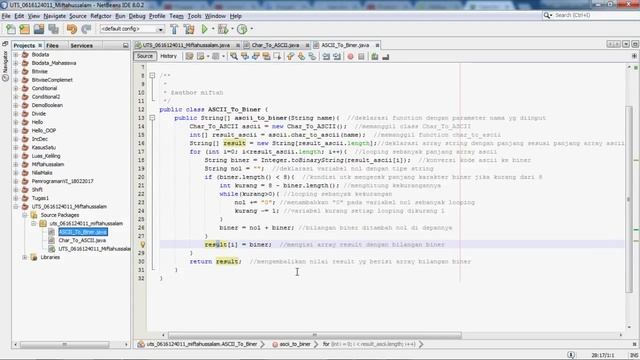Switch editor to Source view
640x360 pixels.
(144, 56)
